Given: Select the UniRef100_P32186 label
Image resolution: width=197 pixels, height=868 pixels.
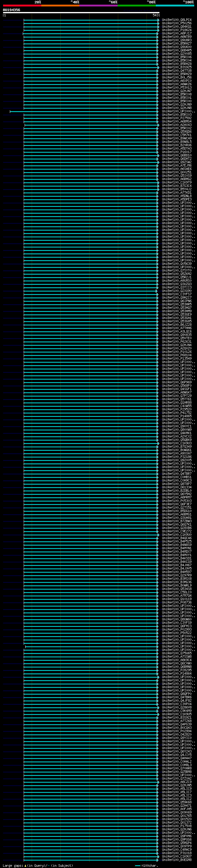Looking at the screenshot, I should point(176,457).
